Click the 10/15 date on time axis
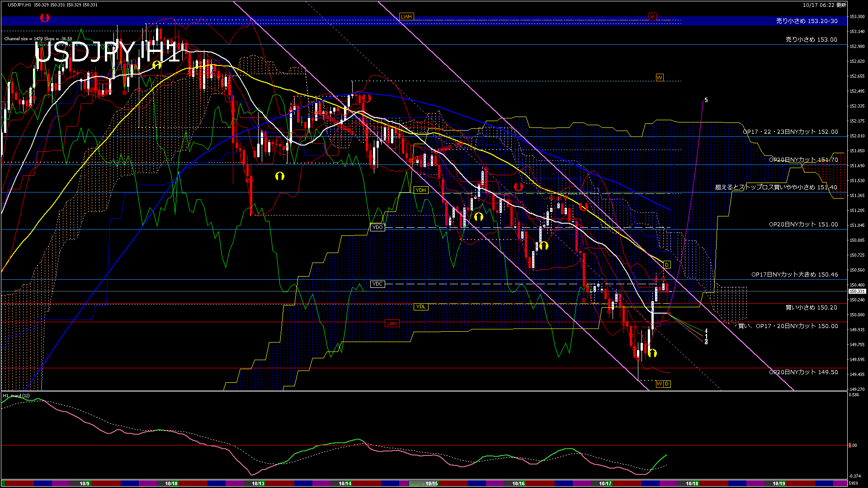Viewport: 868px width, 488px height. (x=431, y=483)
